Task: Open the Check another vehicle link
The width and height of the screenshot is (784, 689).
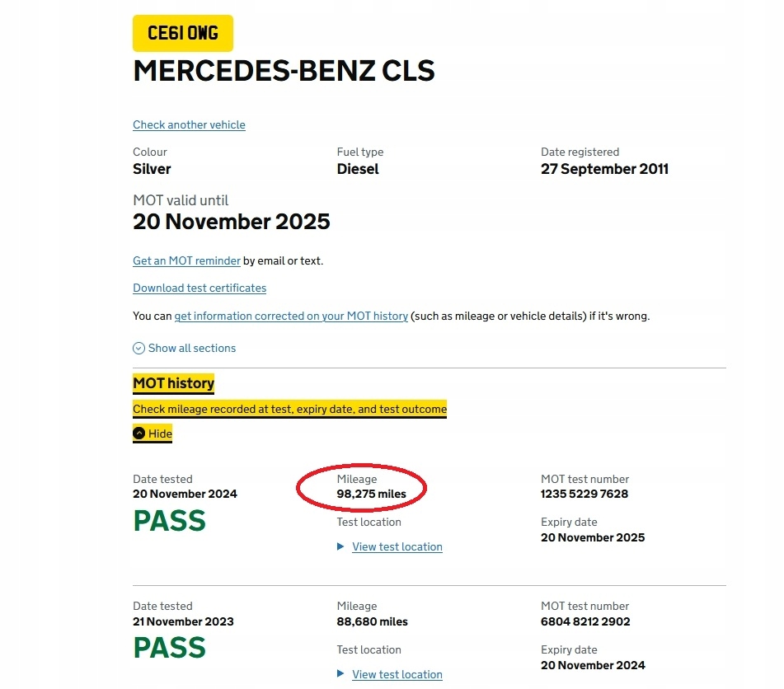Action: coord(189,124)
